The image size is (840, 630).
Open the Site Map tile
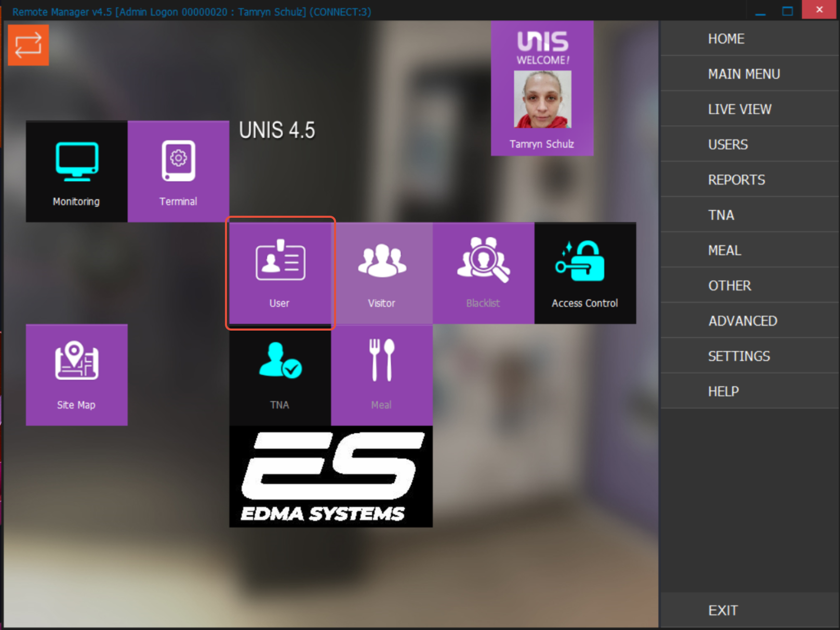point(76,375)
